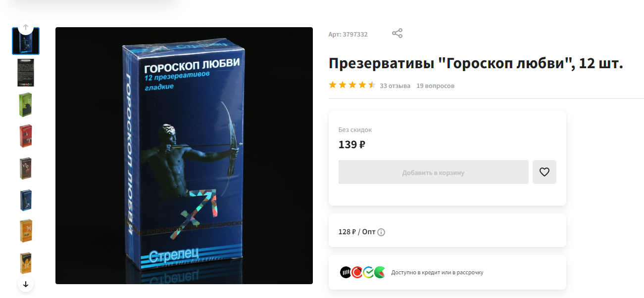
Task: Click the green watermelon-style payment icon
Action: [x=380, y=272]
